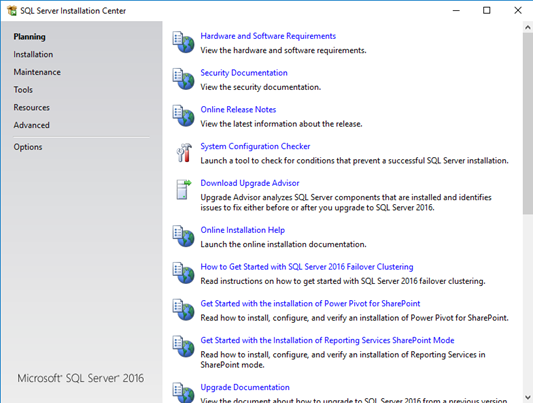
Task: Click description ending 'Reporting Services in SharePoint mode.'
Action: [x=343, y=360]
